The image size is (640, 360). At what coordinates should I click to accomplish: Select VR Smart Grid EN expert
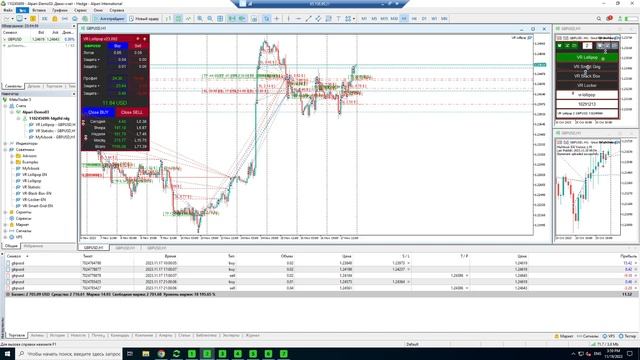(x=38, y=206)
